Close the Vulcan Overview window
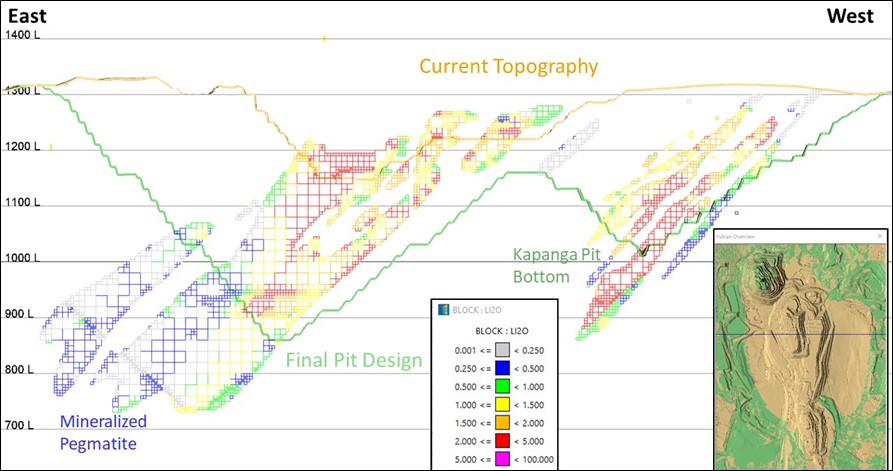This screenshot has width=893, height=471. pyautogui.click(x=879, y=236)
